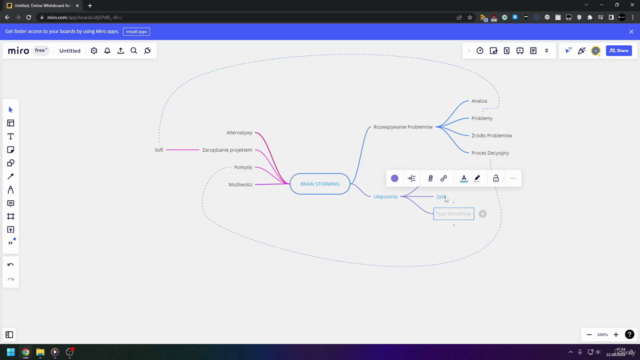This screenshot has width=640, height=360.
Task: Open the mind map layout option
Action: [412, 178]
